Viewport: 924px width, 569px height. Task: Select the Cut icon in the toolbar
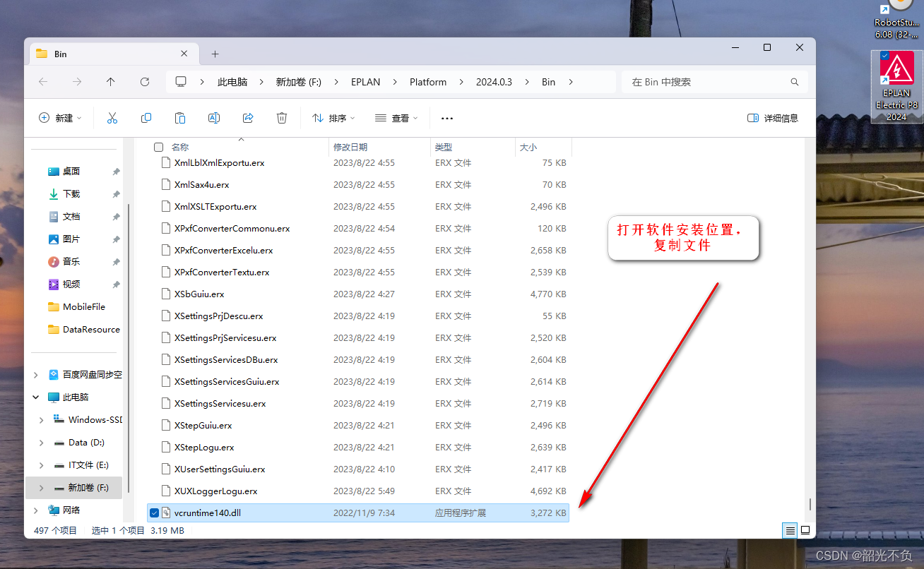(x=112, y=118)
